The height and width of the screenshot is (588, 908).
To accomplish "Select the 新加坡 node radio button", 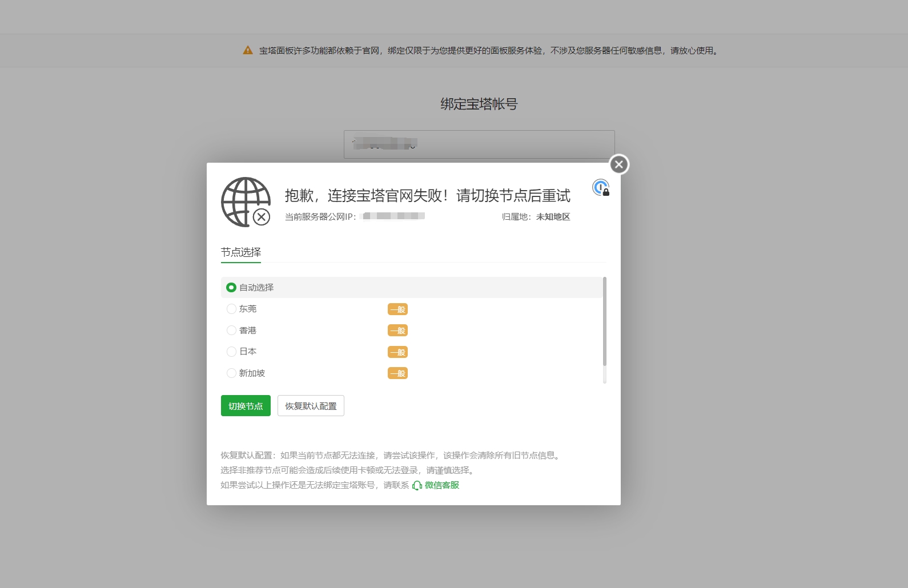I will pos(231,373).
